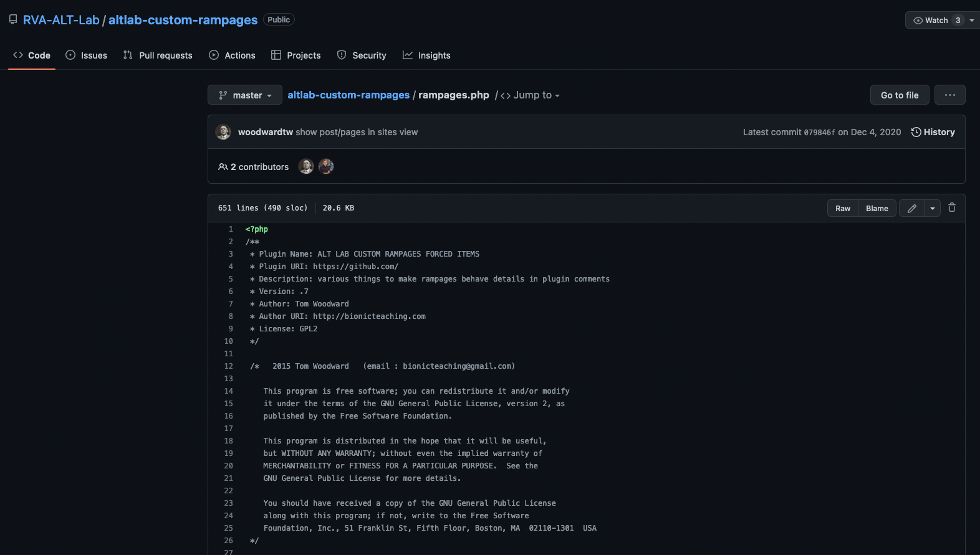Click 'Author: Tom Woodward' comment line
The image size is (980, 555).
pos(299,304)
